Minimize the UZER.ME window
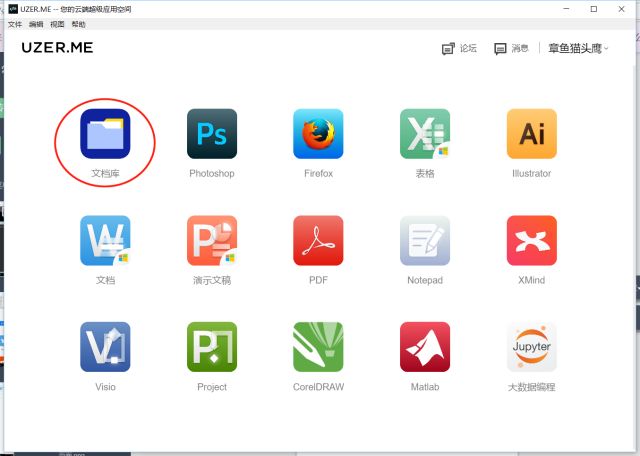640x456 pixels. click(567, 9)
